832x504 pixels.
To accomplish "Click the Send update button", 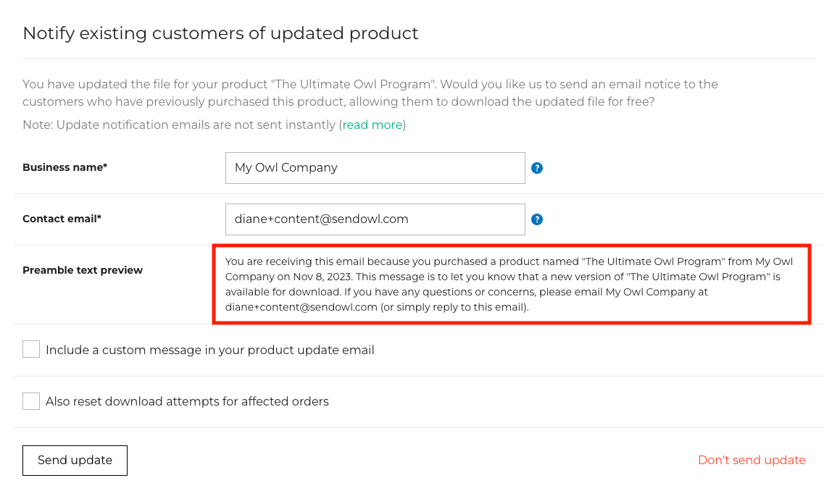I will [x=75, y=461].
